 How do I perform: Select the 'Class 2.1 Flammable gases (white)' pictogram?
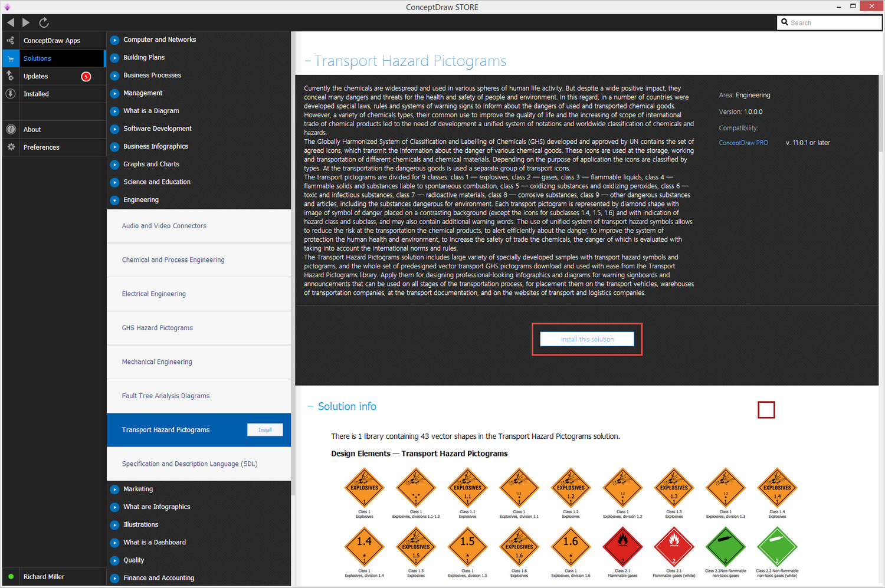tap(674, 546)
